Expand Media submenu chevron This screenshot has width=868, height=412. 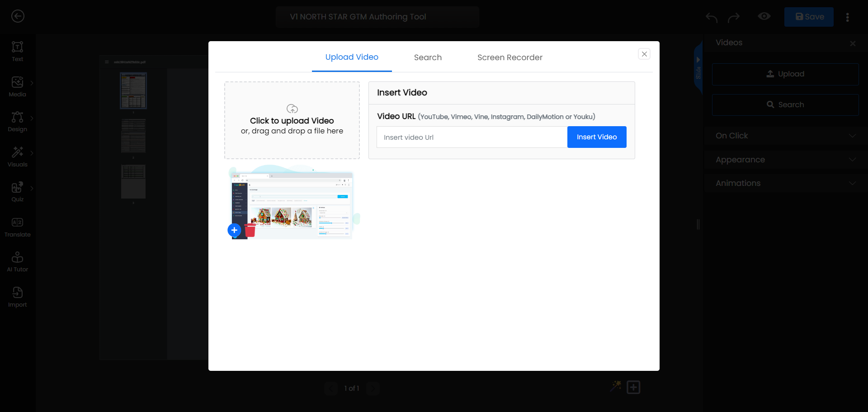point(32,83)
